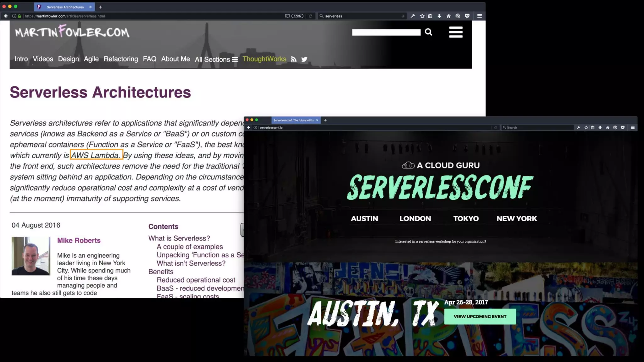Click the green lock icon in address bar
Screen dimensions: 644x362
pos(19,16)
